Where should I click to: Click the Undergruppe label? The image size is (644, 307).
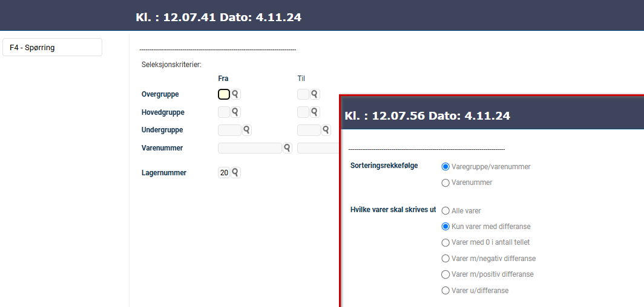point(162,130)
